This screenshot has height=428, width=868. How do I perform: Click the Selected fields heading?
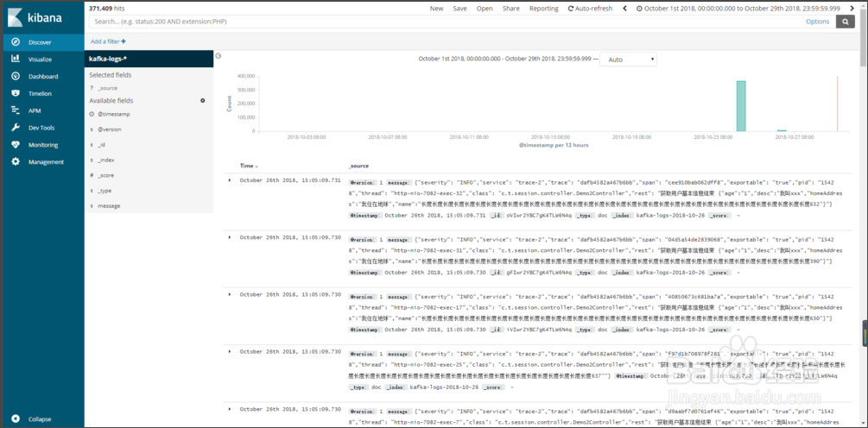point(111,75)
